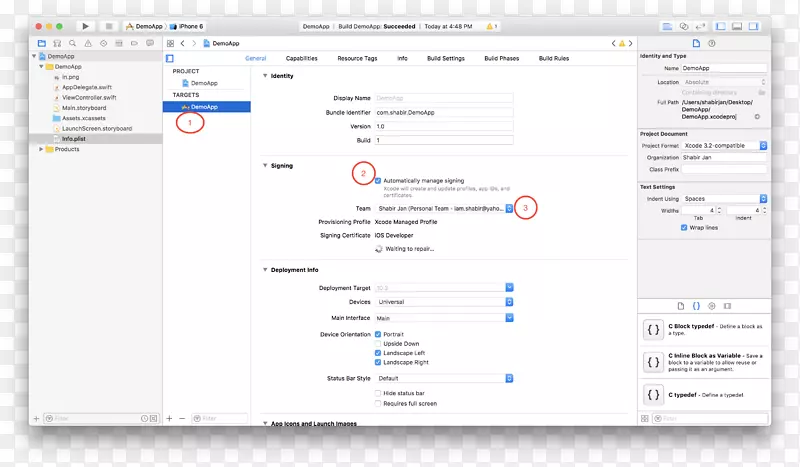The image size is (800, 467).
Task: Toggle the Debug area visibility
Action: (x=737, y=26)
